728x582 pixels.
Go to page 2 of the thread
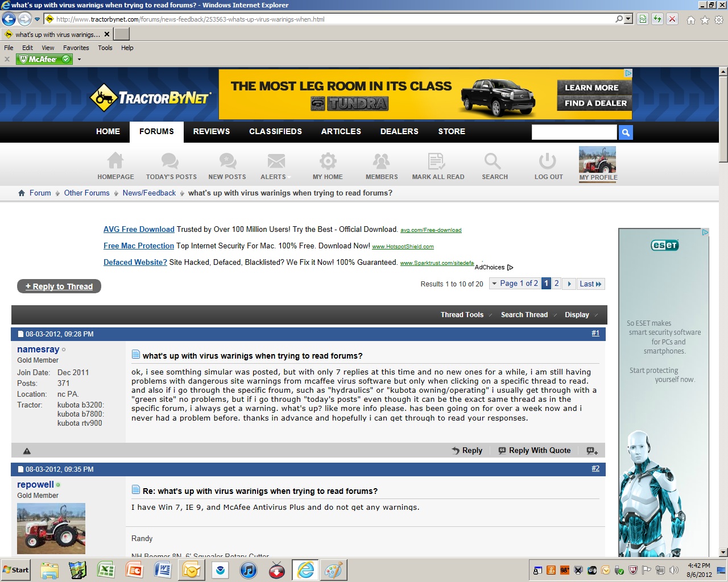[557, 284]
